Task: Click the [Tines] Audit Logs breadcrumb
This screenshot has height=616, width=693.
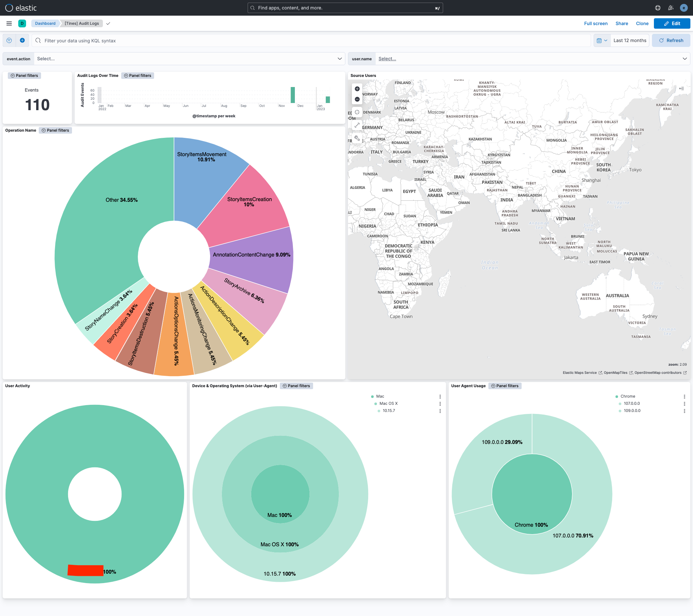Action: coord(82,23)
